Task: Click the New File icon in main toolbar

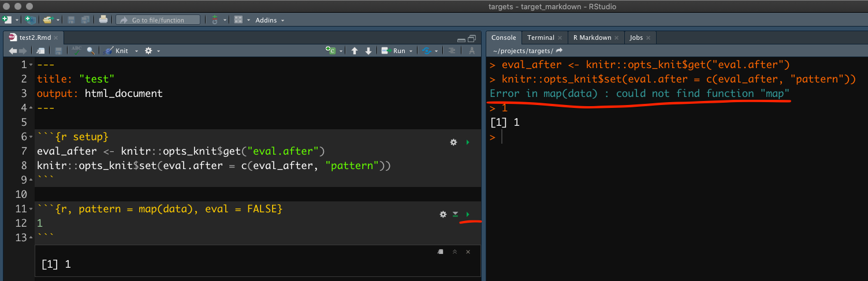Action: point(7,20)
